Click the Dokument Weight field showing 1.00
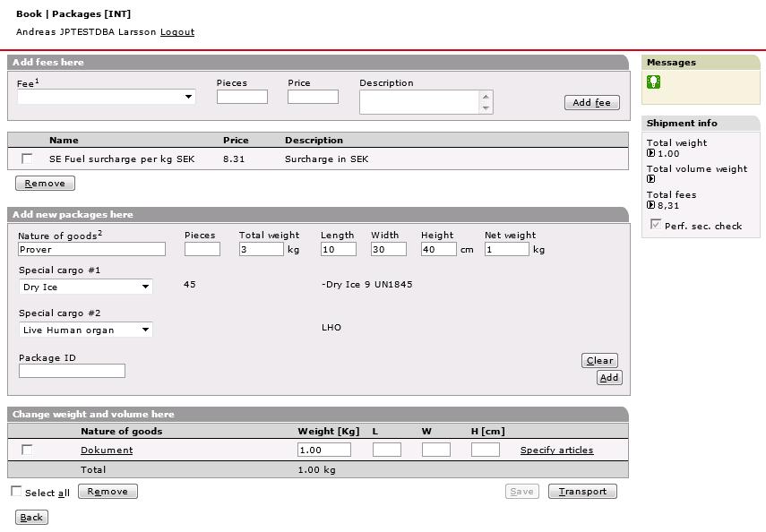 tap(324, 450)
